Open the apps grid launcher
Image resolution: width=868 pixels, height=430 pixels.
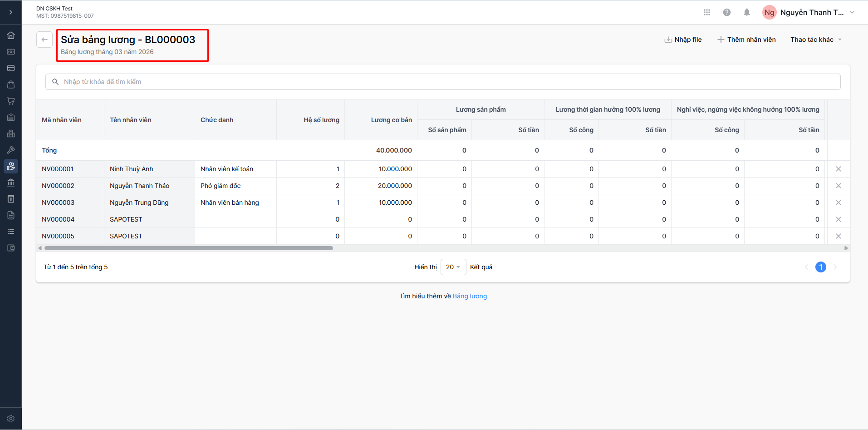click(706, 12)
